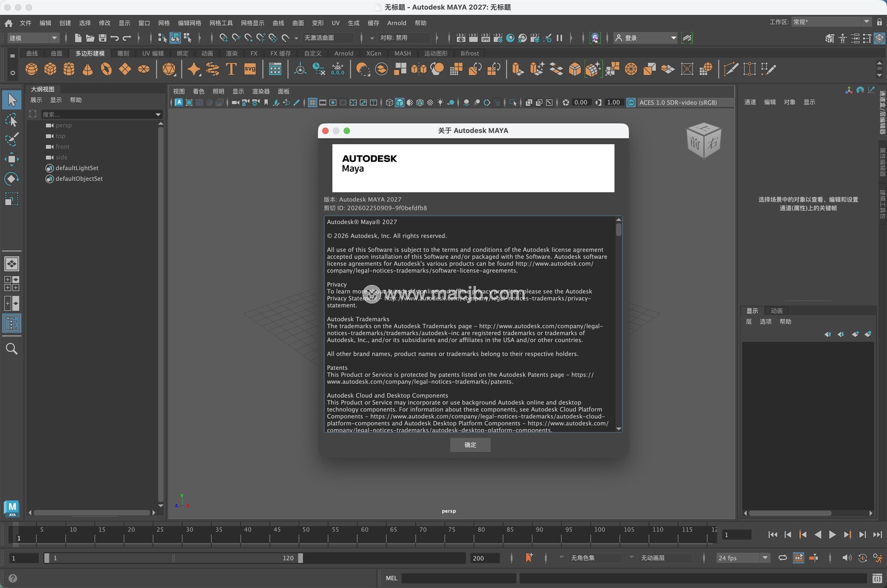
Task: Toggle the viewport grid display icon
Action: [313, 103]
